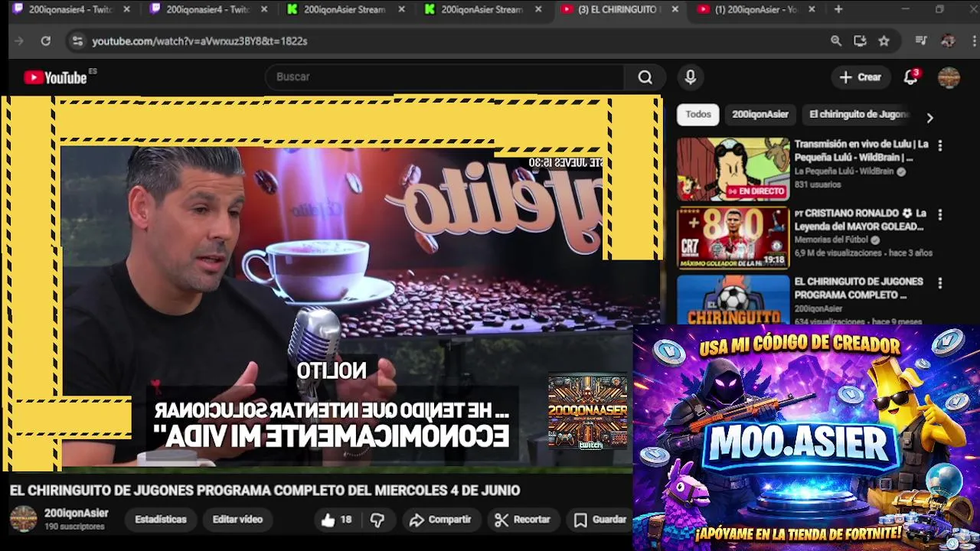Open options menu for Cristiano Ronaldo video

pyautogui.click(x=940, y=214)
